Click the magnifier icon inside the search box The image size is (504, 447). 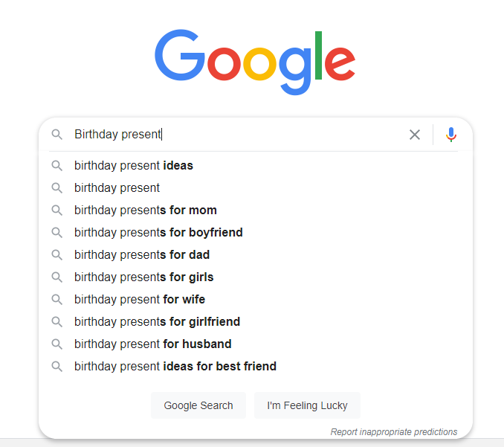click(57, 135)
